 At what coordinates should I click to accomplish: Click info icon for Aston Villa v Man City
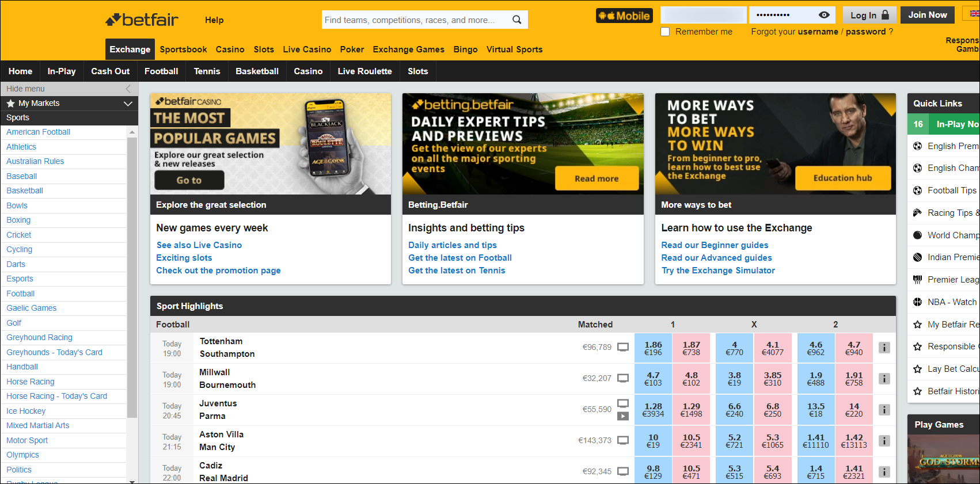tap(884, 441)
